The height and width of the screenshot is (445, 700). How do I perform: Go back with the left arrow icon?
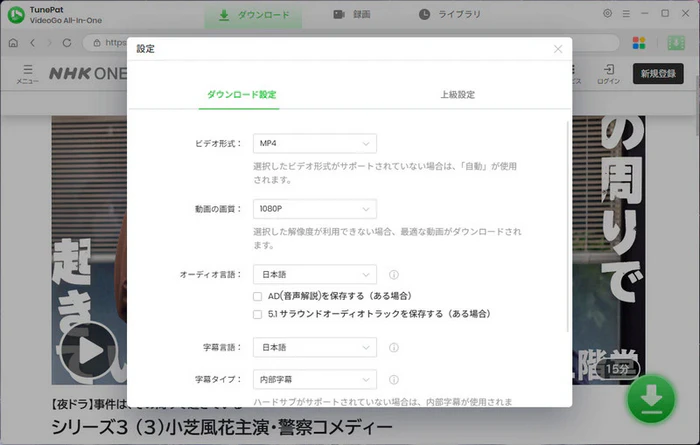point(32,43)
